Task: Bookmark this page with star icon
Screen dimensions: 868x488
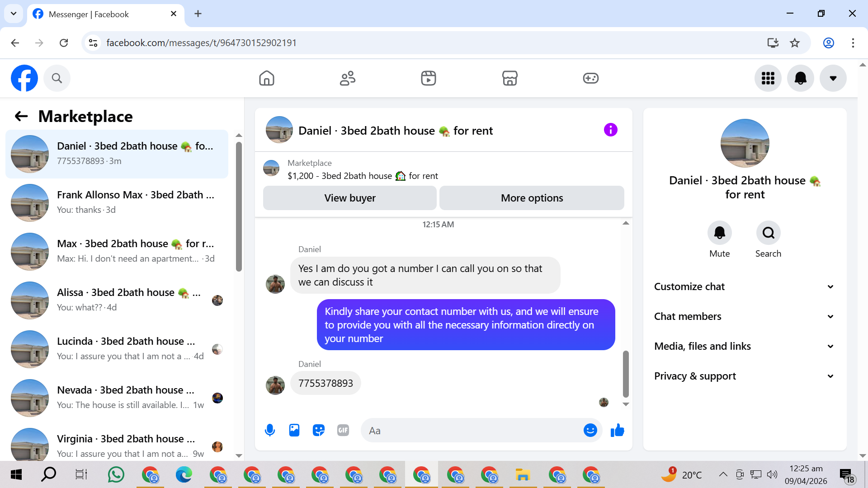Action: click(795, 43)
